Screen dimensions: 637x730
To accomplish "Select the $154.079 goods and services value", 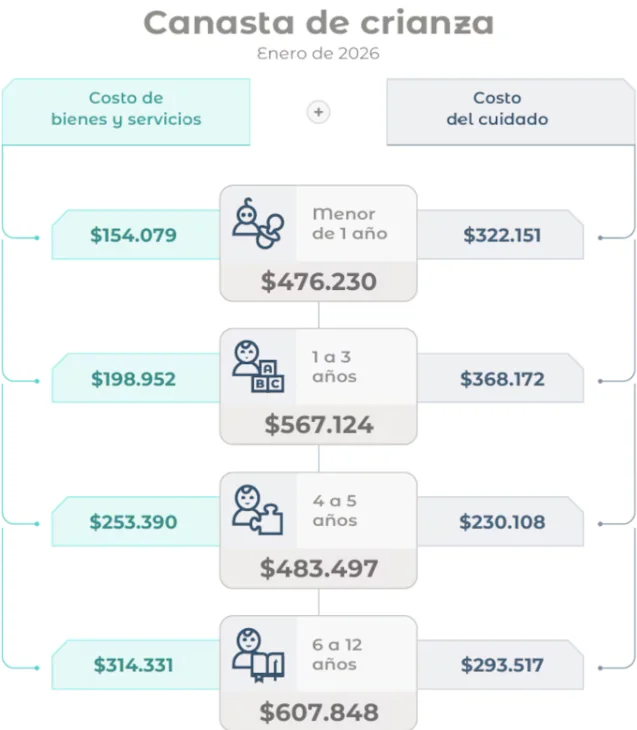I will click(x=133, y=236).
